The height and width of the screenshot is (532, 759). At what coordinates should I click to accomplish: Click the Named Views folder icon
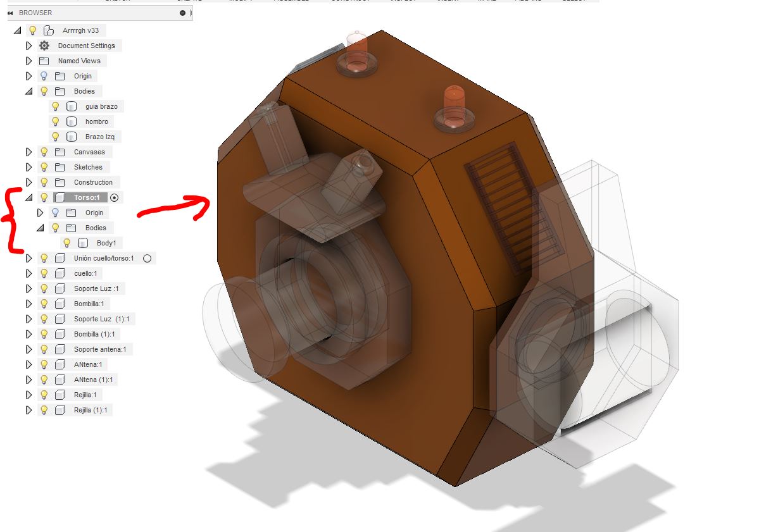tap(44, 61)
